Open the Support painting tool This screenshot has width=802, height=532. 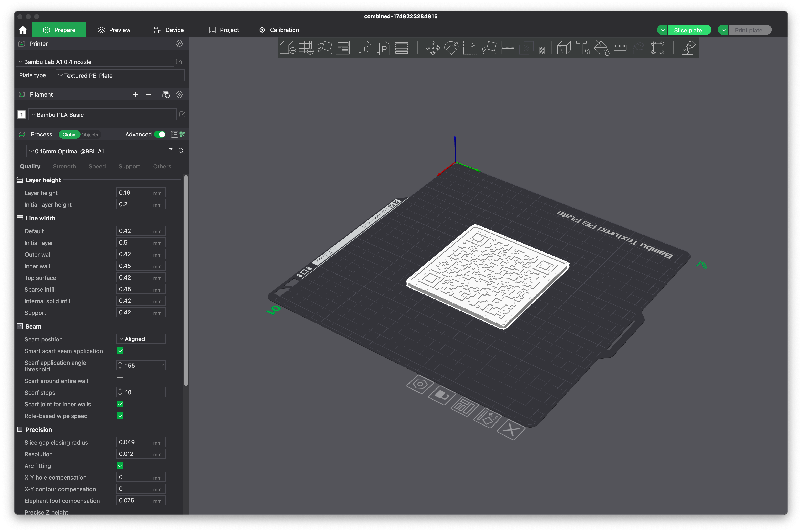545,48
